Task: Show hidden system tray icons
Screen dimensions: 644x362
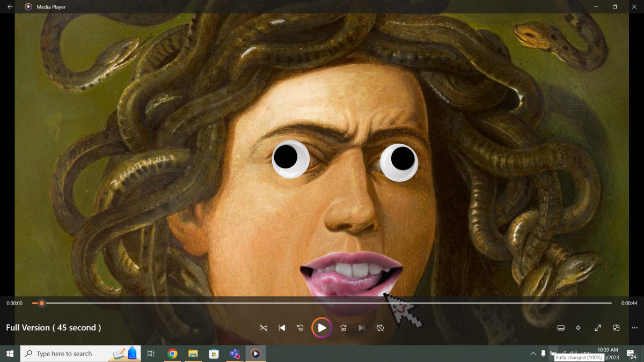Action: [533, 353]
